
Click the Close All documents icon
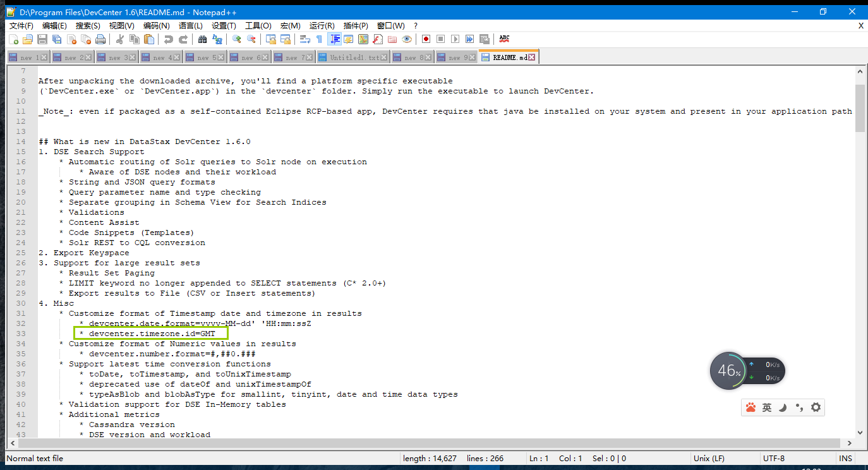86,39
